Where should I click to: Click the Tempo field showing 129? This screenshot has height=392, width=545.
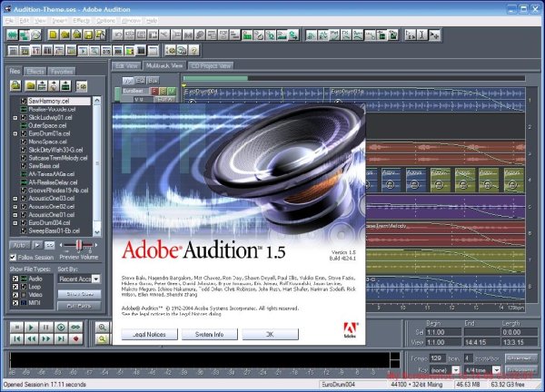[437, 358]
